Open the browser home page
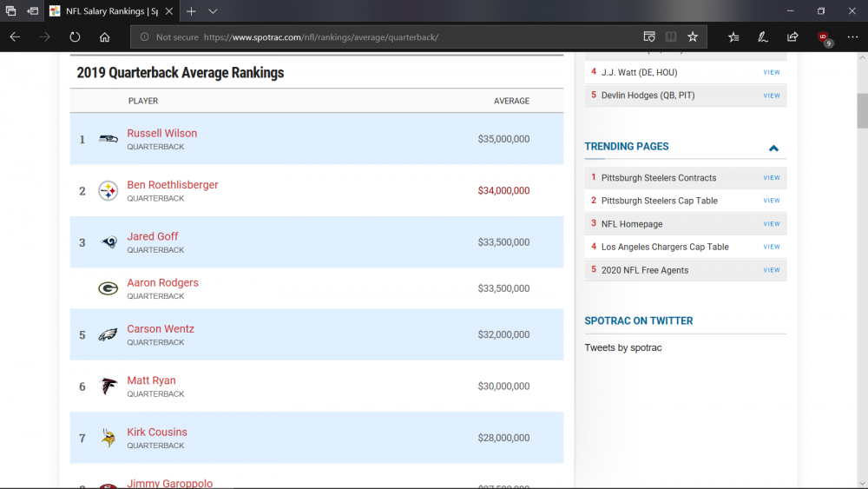 tap(105, 37)
